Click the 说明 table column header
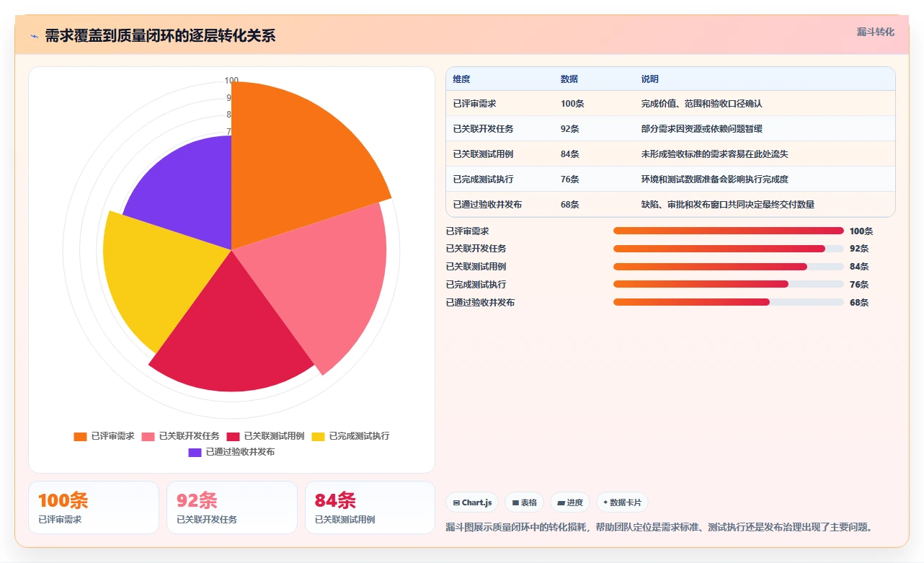 point(650,79)
